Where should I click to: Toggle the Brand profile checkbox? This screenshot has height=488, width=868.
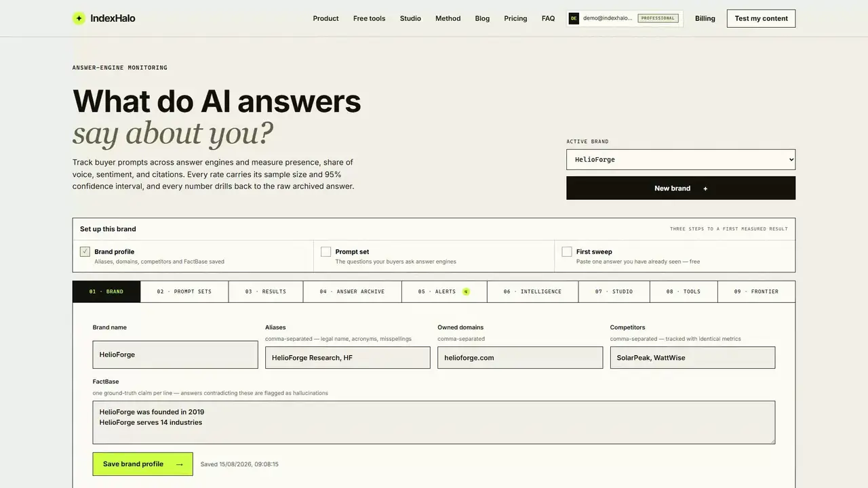(85, 251)
